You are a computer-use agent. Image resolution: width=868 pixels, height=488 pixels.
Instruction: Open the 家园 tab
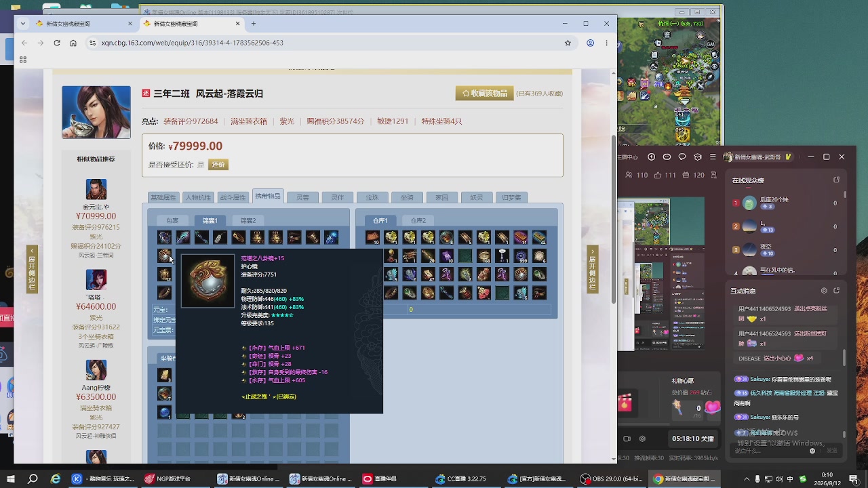[x=441, y=198]
